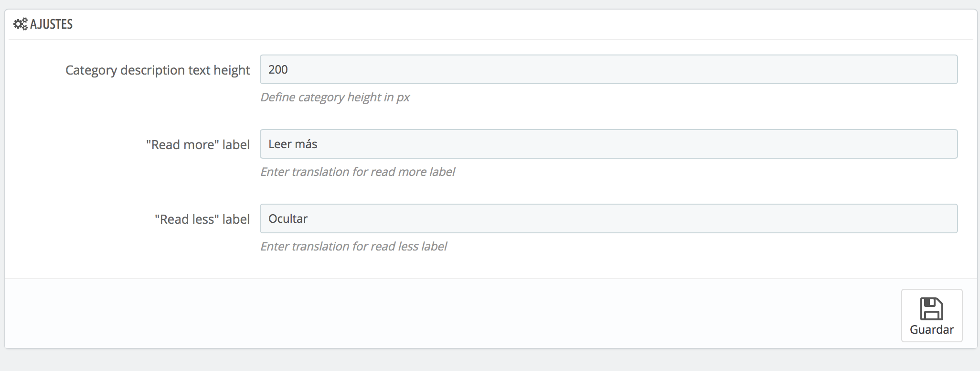Click the "Read more" label text
980x371 pixels.
click(x=198, y=145)
